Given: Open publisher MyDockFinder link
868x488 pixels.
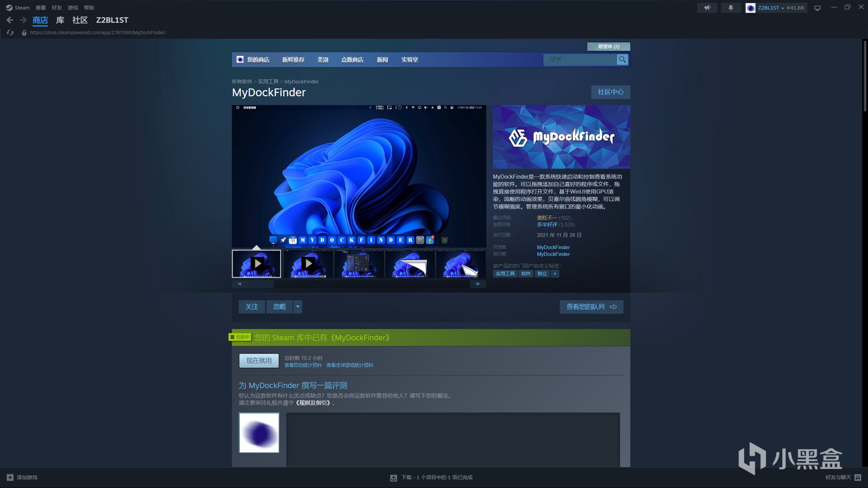Looking at the screenshot, I should click(x=553, y=254).
